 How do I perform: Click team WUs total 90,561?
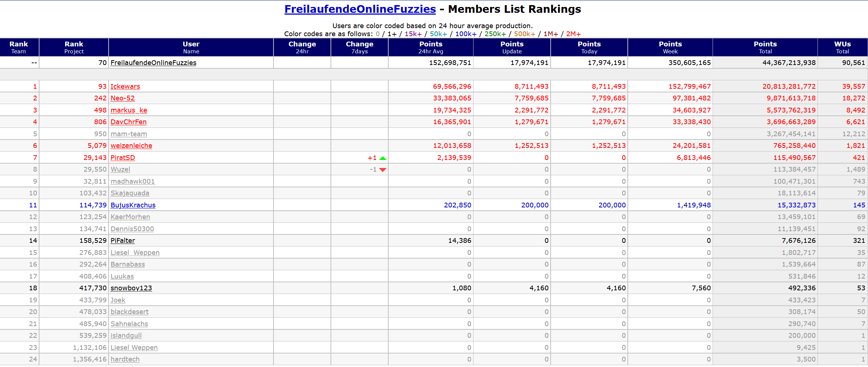(x=854, y=63)
